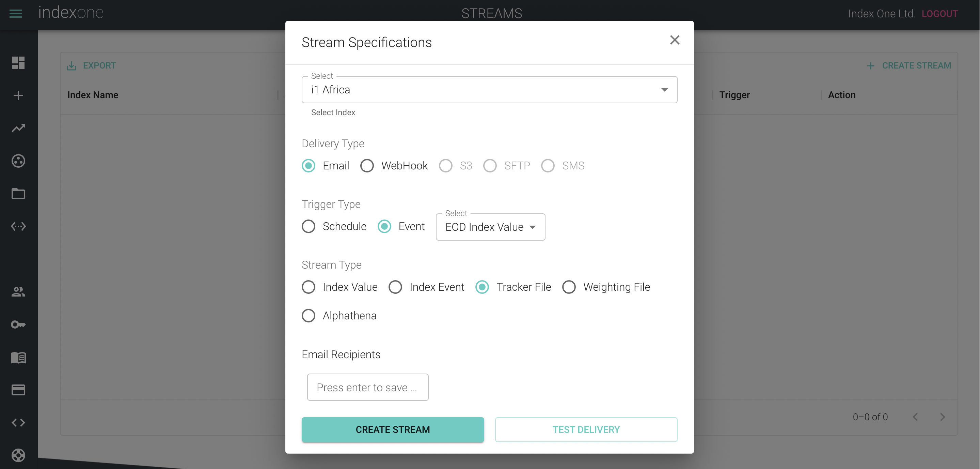
Task: Select WebHook as the delivery type
Action: click(x=367, y=166)
